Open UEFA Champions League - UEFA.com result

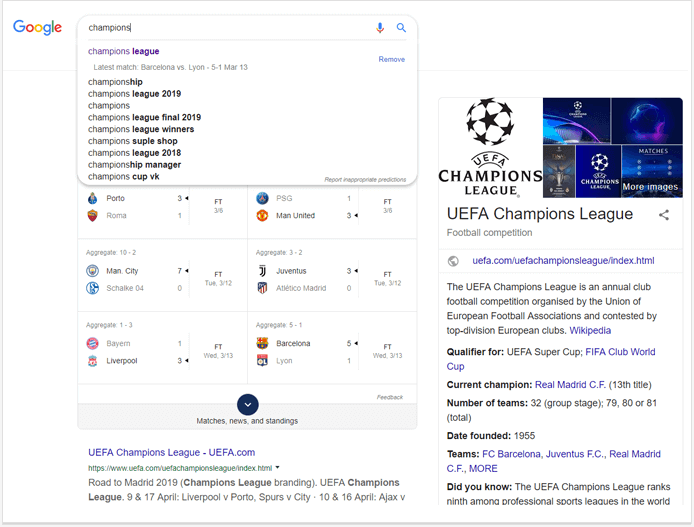click(x=171, y=452)
